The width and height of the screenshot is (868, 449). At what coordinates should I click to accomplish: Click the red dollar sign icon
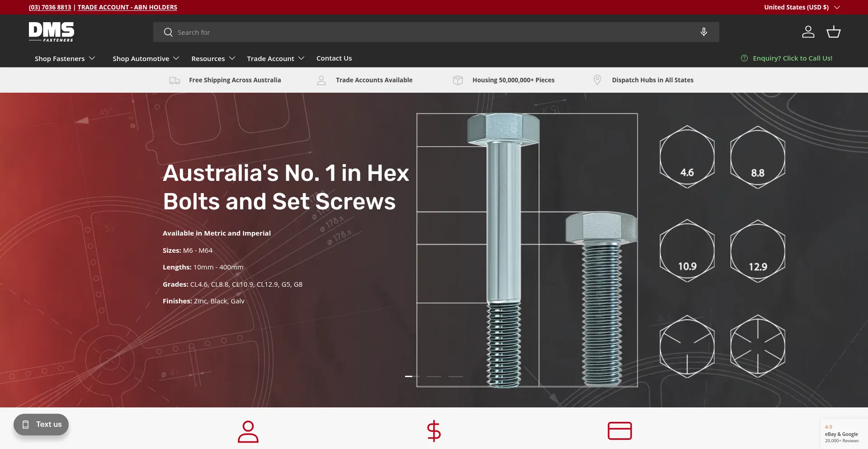click(x=434, y=431)
